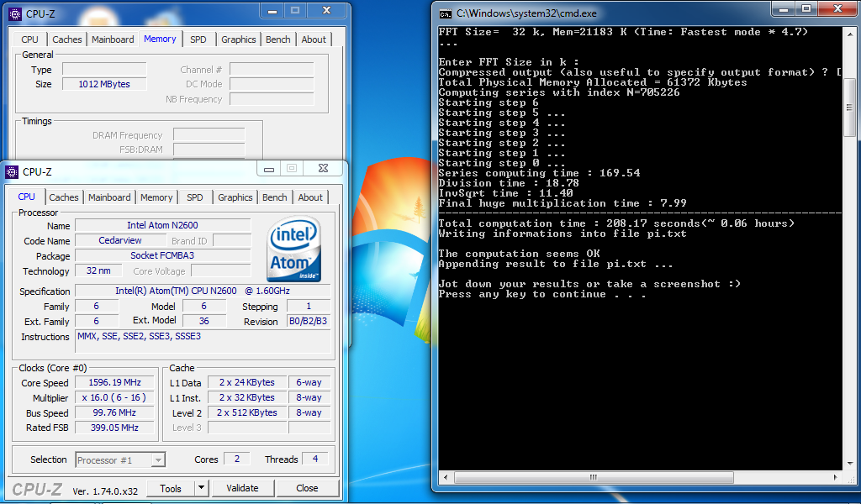The image size is (861, 504).
Task: Click the memory Size value '1012 MBytes'
Action: pos(104,85)
